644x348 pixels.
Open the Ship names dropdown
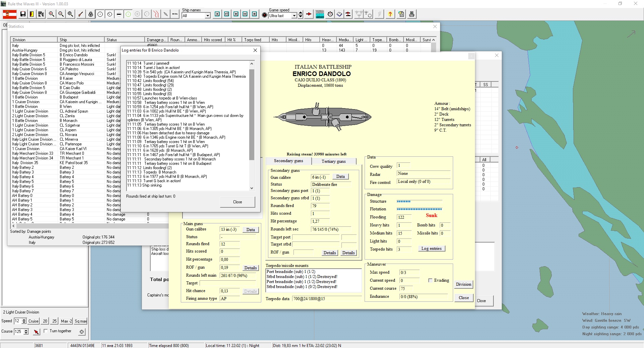(x=208, y=16)
